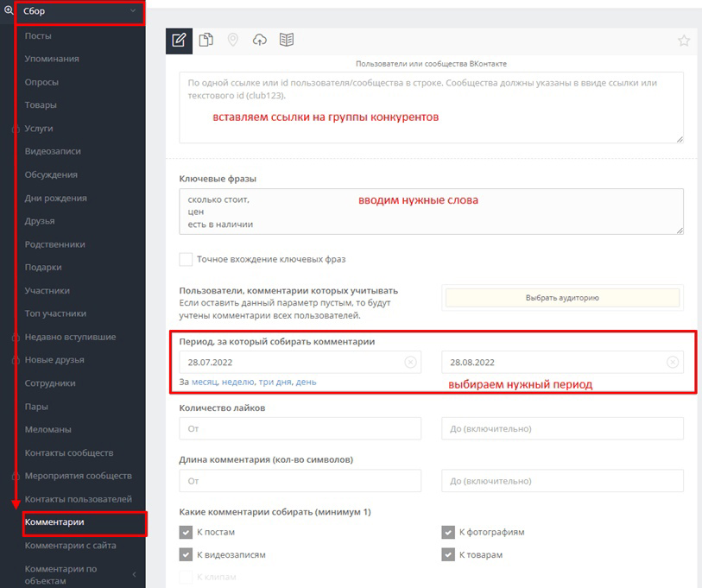Open Меломаны in sidebar menu
This screenshot has height=588, width=702.
pos(47,429)
